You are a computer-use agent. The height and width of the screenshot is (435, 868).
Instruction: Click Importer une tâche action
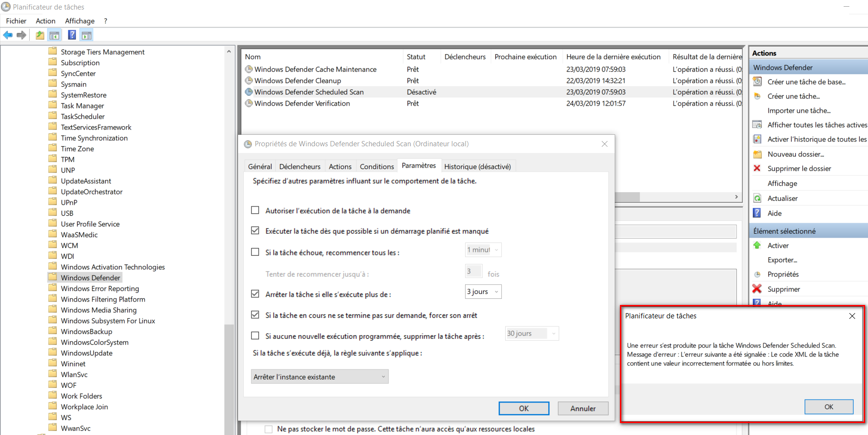(799, 110)
